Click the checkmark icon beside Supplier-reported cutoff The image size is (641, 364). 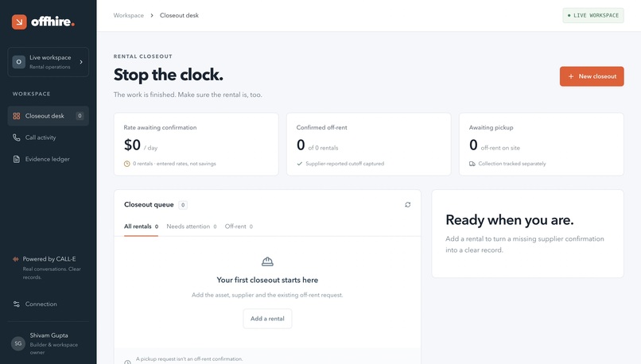(x=300, y=164)
